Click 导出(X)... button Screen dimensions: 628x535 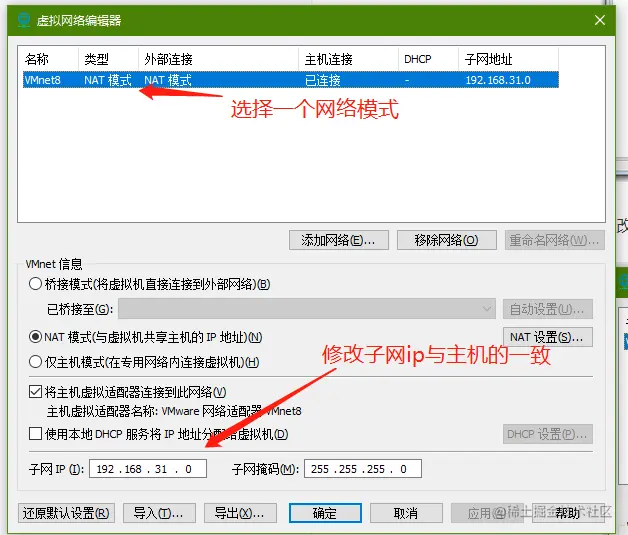(240, 513)
